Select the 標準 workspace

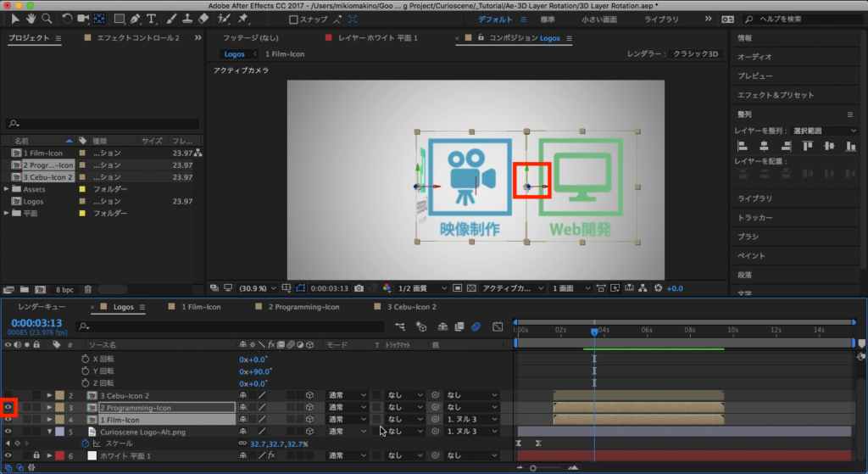(x=548, y=19)
